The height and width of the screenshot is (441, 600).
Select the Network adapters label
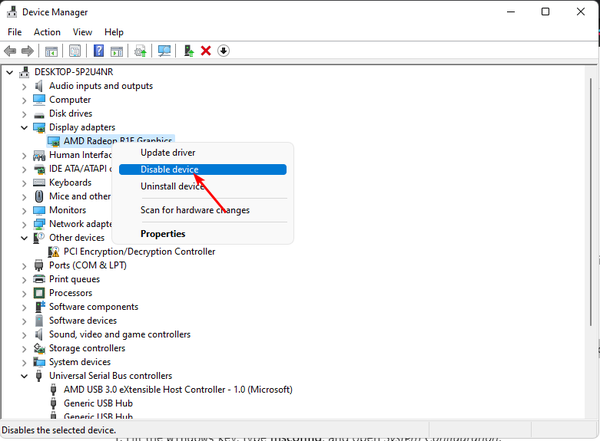80,224
